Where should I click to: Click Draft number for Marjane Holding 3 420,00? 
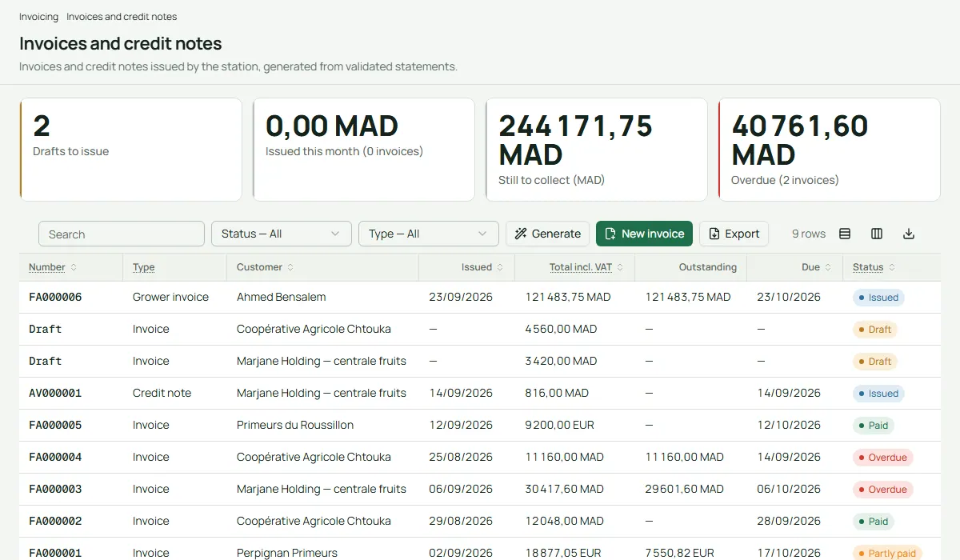(x=45, y=361)
